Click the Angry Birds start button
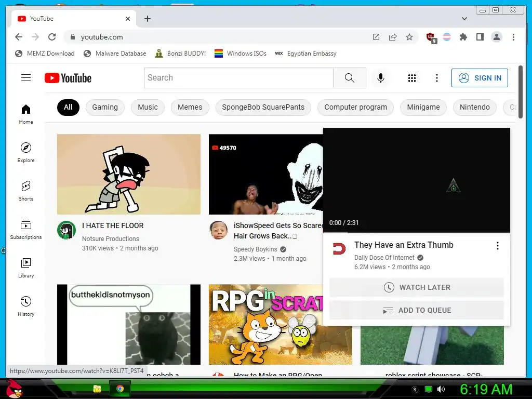The image size is (532, 399). (14, 389)
